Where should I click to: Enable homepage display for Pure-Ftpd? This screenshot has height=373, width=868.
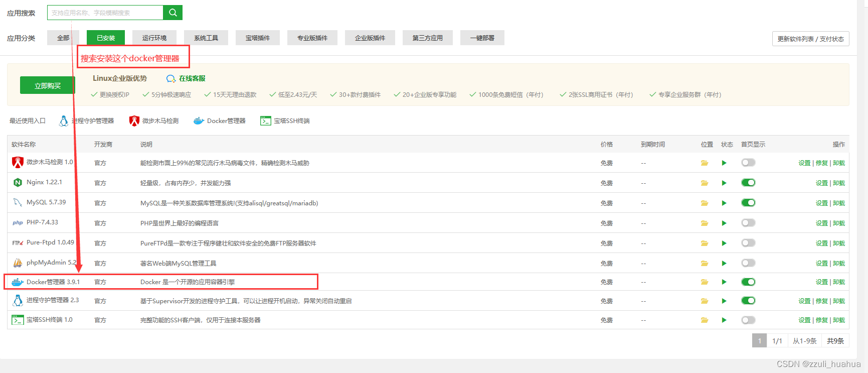tap(748, 243)
